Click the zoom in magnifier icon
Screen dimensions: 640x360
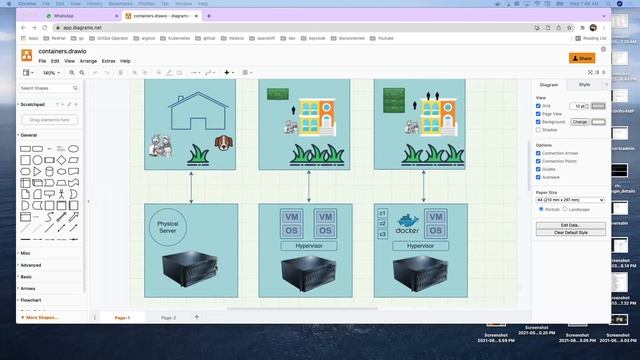(x=72, y=73)
